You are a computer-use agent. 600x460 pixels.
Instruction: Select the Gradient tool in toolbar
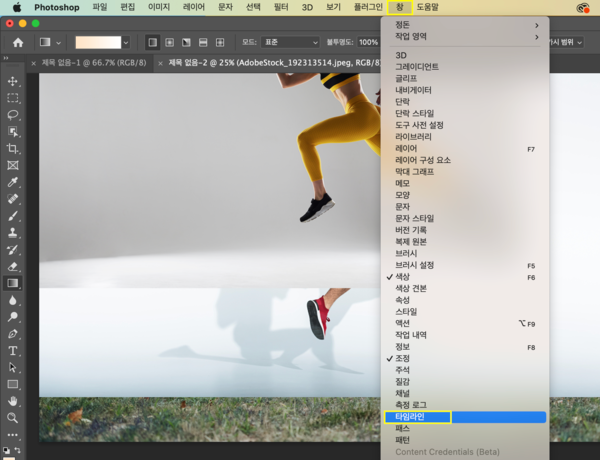point(13,283)
